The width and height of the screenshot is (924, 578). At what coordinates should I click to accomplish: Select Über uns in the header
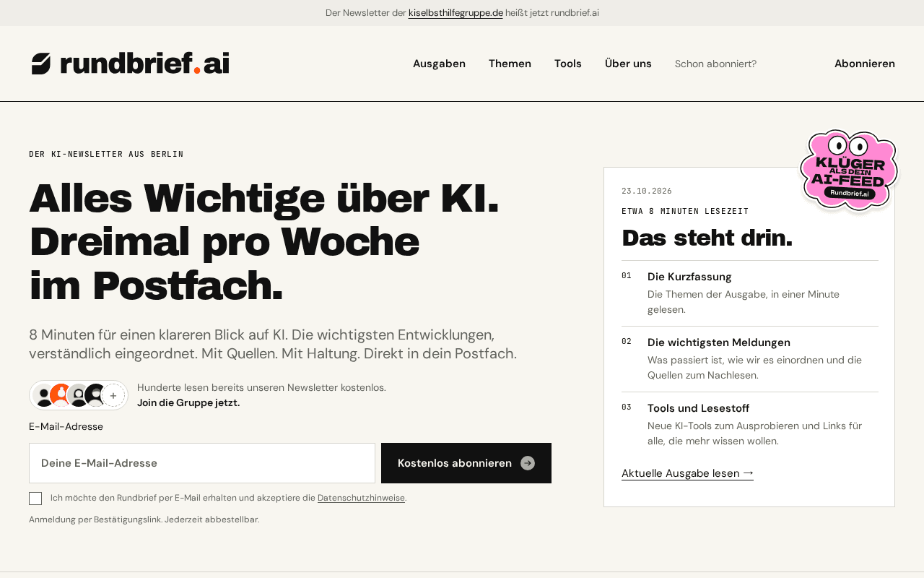[628, 64]
